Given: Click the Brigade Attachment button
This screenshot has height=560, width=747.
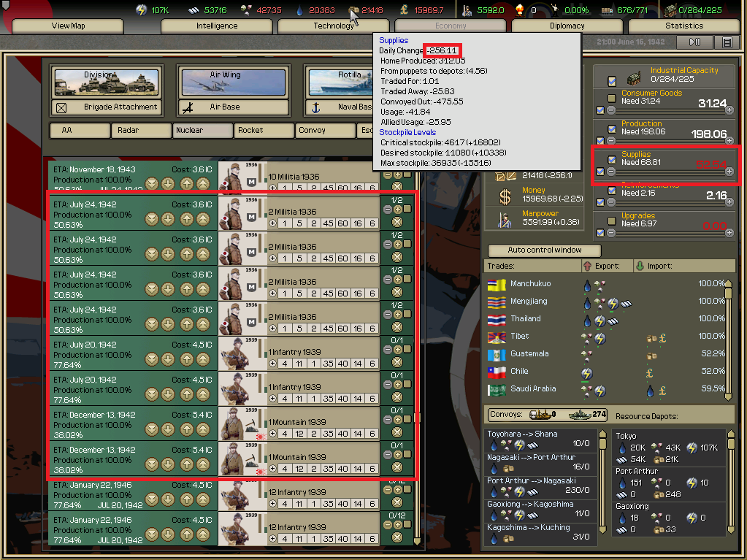Looking at the screenshot, I should (107, 107).
